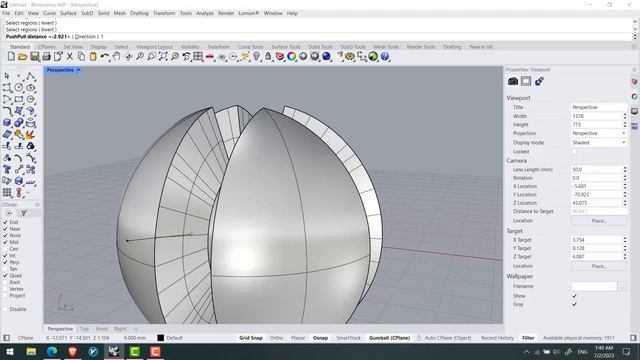
Task: Click the Paste clipboard icon
Action: [93, 56]
